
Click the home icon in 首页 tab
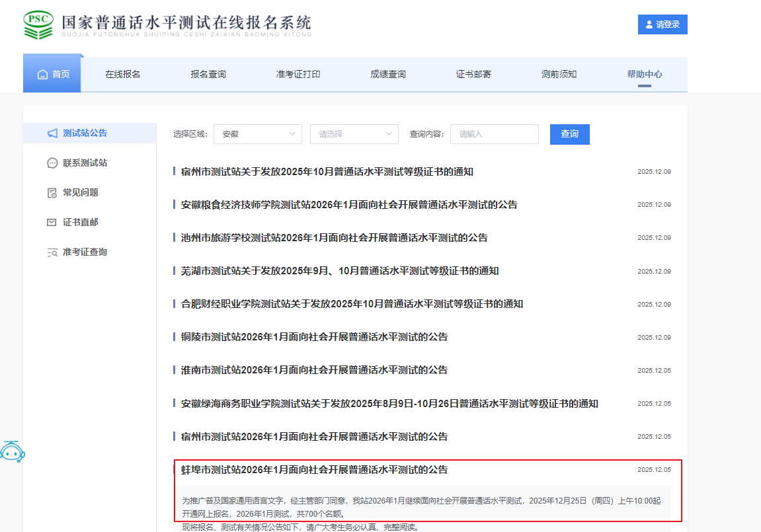(x=42, y=74)
